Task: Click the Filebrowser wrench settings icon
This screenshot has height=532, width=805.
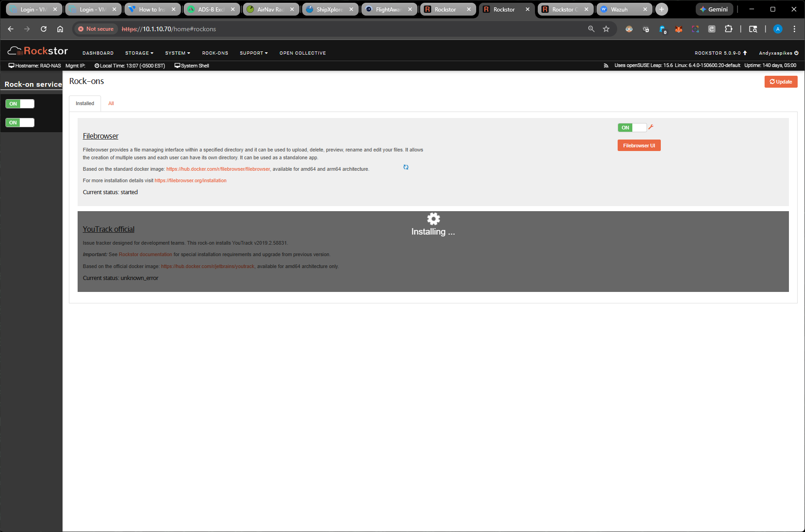Action: point(651,127)
